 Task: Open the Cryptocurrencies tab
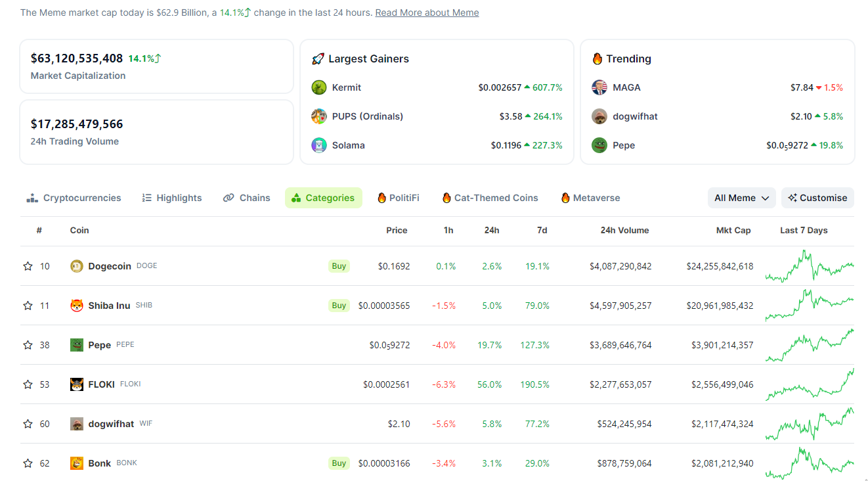tap(74, 198)
